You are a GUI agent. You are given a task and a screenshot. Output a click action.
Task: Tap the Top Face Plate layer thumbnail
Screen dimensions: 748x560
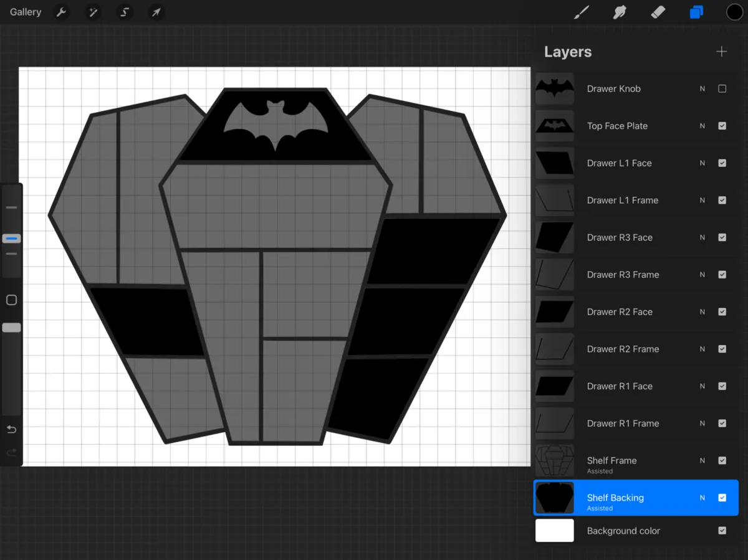pos(555,126)
